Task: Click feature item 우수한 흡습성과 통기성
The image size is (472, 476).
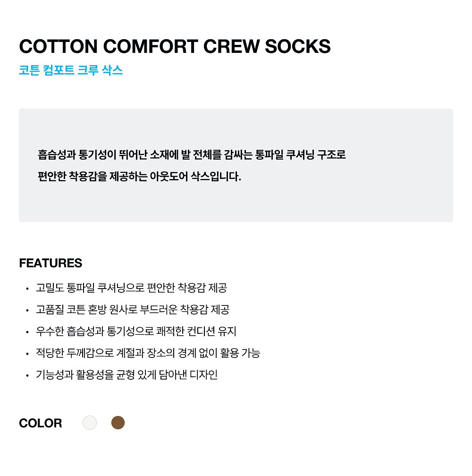Action: (x=136, y=331)
